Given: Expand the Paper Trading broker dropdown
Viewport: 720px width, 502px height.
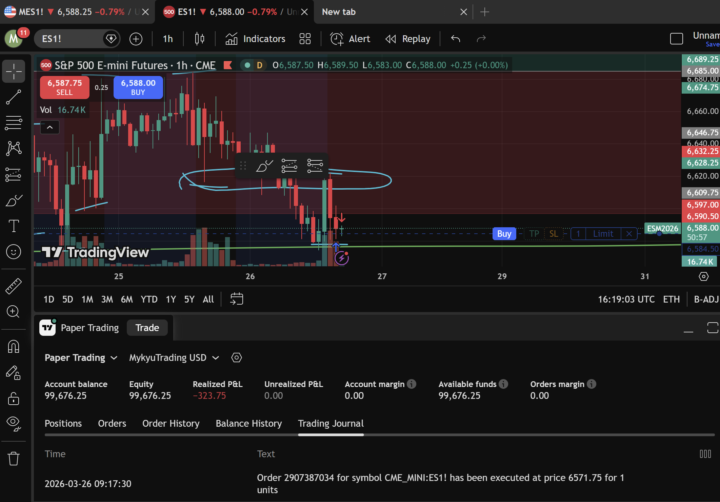Looking at the screenshot, I should point(81,358).
